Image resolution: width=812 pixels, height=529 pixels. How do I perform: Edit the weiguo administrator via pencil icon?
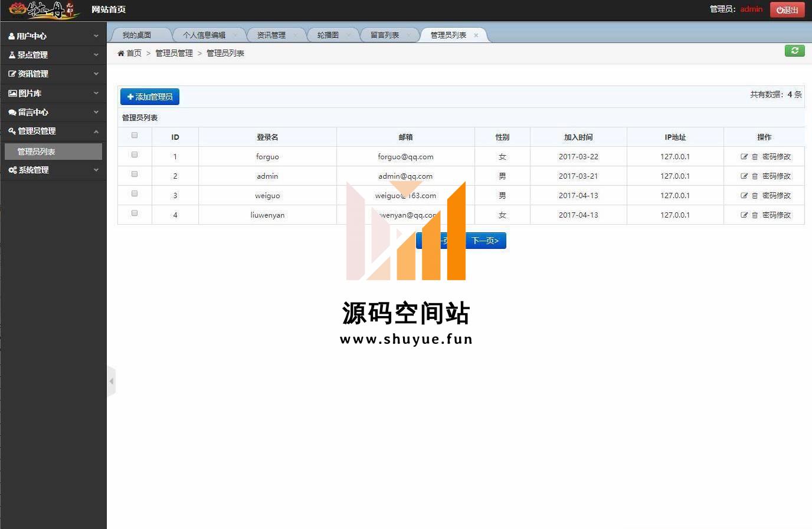[x=744, y=196]
